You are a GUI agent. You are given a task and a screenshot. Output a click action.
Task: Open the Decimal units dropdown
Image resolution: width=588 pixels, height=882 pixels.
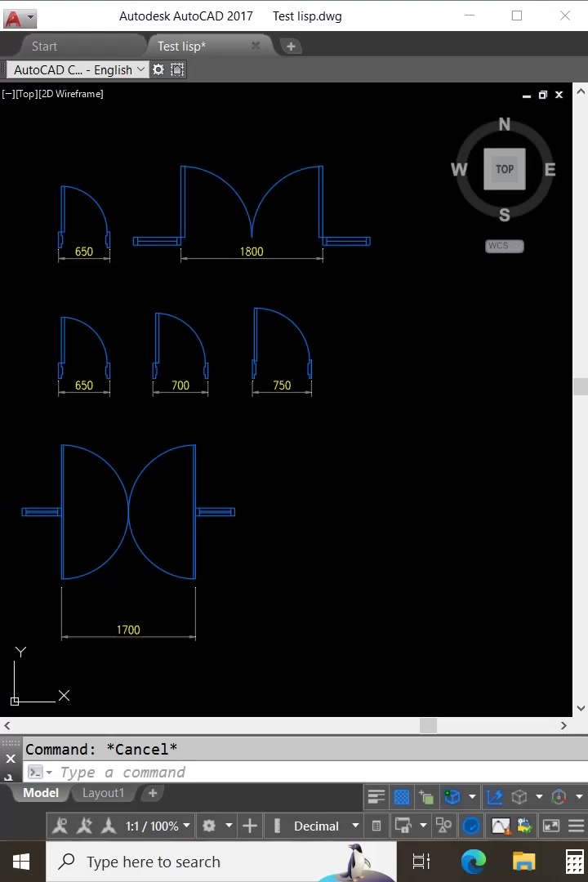[326, 826]
